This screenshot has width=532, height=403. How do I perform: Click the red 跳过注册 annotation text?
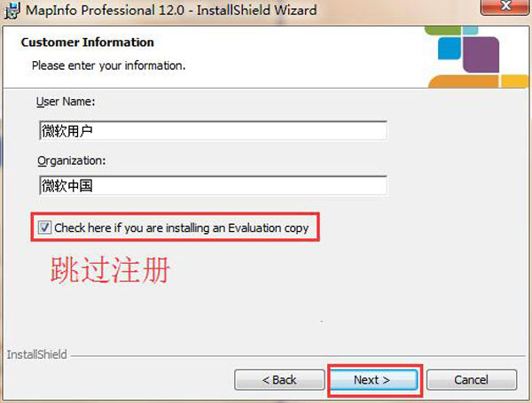point(110,270)
